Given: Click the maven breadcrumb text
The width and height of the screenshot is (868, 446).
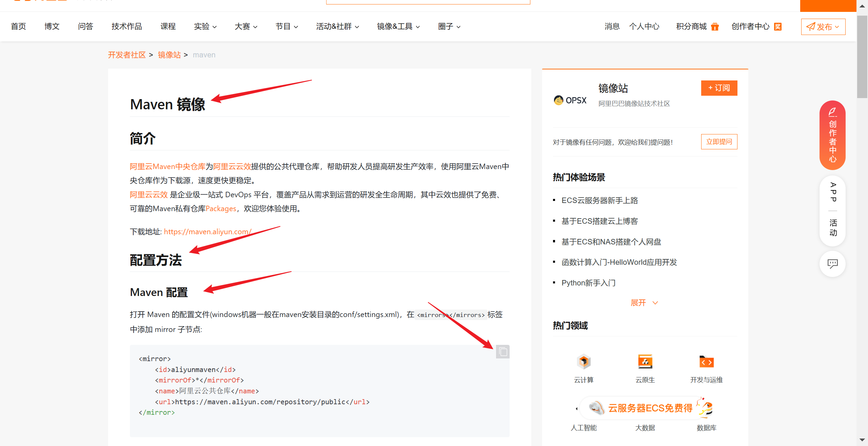Looking at the screenshot, I should pos(204,55).
